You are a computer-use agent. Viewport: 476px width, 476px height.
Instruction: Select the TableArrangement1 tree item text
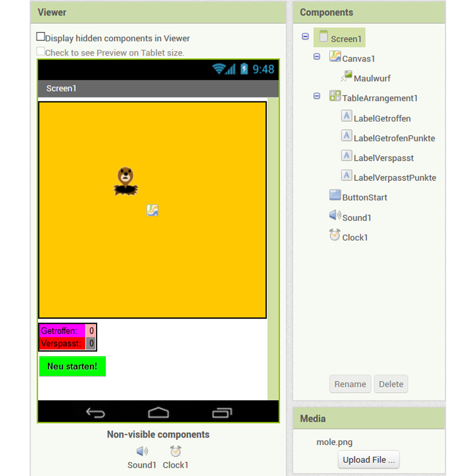(x=380, y=98)
